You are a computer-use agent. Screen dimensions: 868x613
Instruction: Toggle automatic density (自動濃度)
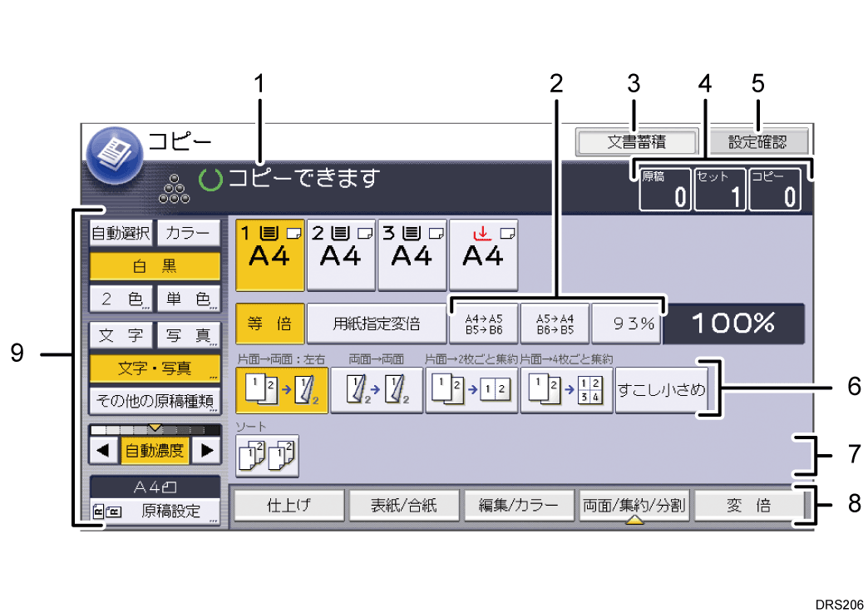pos(154,450)
